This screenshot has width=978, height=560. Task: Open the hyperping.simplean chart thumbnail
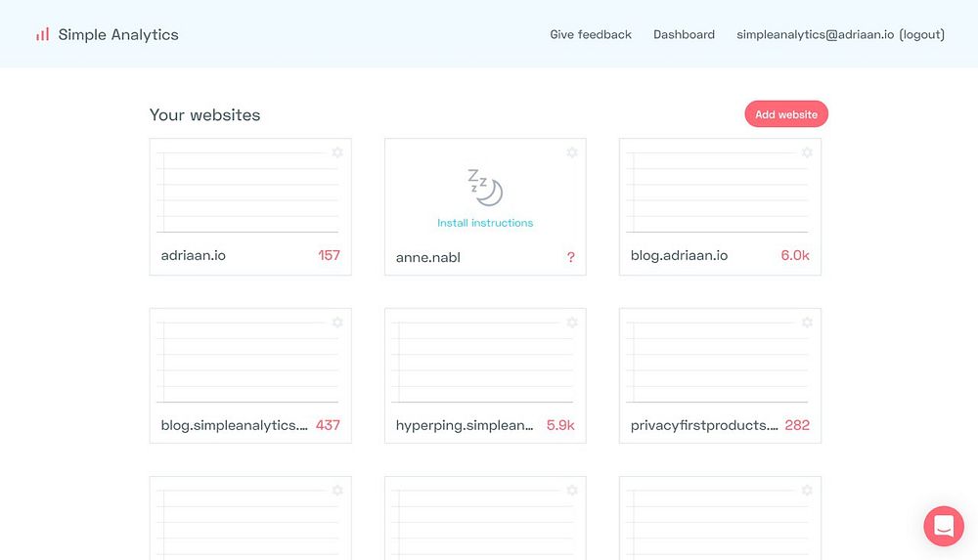tap(482, 362)
